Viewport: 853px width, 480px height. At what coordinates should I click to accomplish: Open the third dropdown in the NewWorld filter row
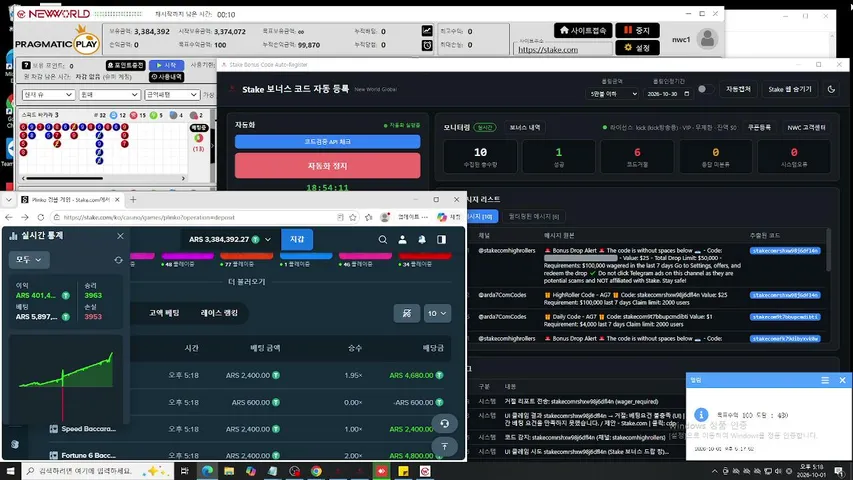171,95
